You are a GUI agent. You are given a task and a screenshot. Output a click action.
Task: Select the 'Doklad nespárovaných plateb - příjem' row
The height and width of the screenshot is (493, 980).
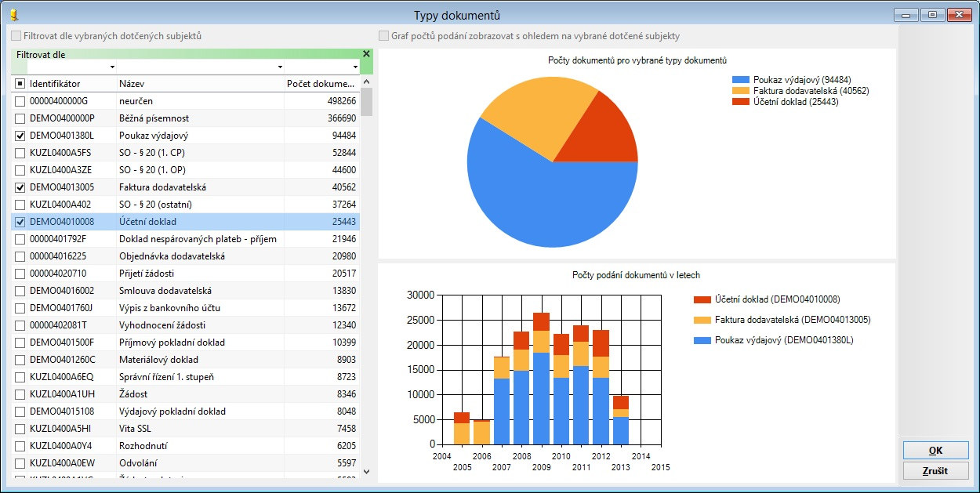pos(186,239)
